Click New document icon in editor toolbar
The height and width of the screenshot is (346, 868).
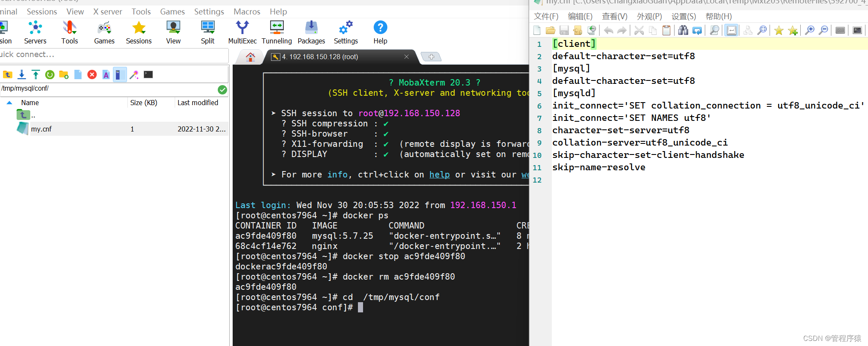[x=537, y=30]
